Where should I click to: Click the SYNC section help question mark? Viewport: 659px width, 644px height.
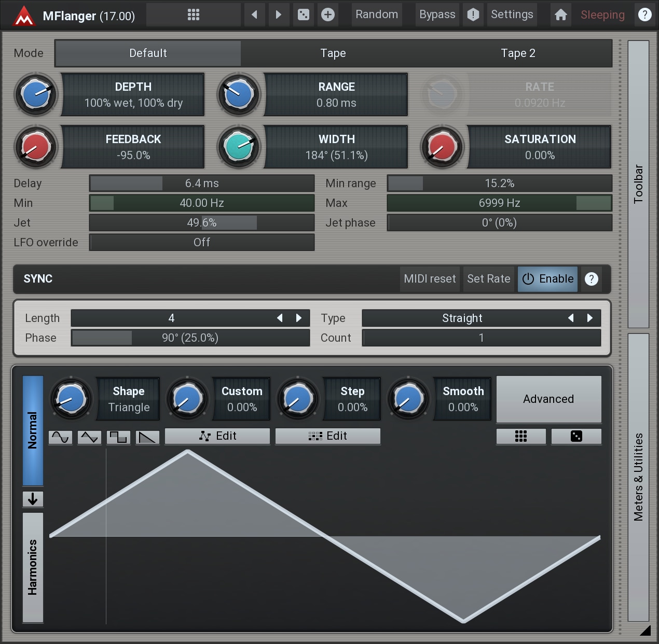click(591, 279)
